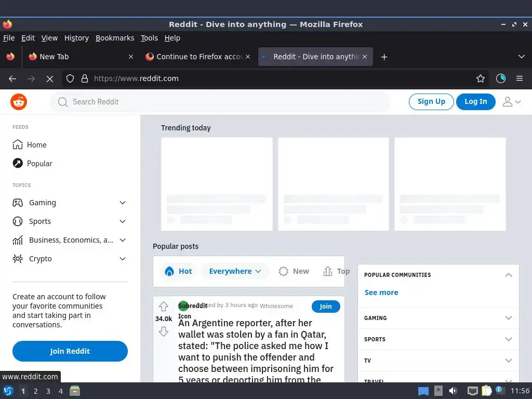The height and width of the screenshot is (399, 532).
Task: Sort posts by Top
Action: pos(336,271)
